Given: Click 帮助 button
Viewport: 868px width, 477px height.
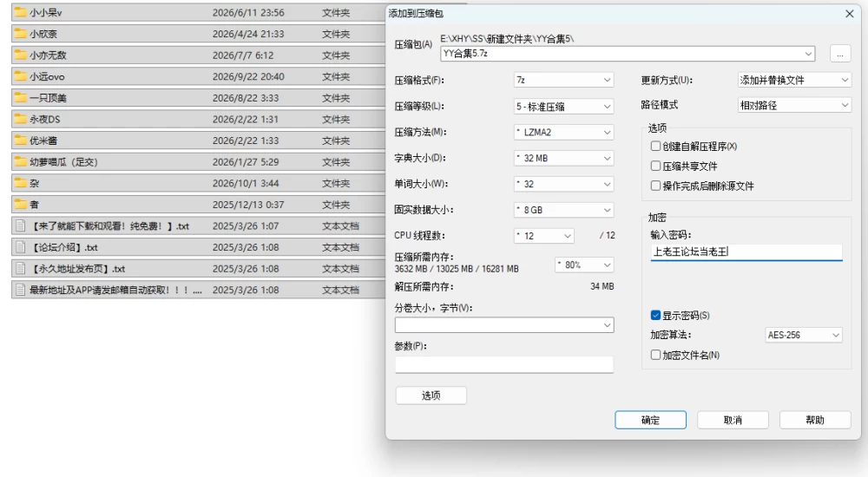Looking at the screenshot, I should [x=815, y=420].
